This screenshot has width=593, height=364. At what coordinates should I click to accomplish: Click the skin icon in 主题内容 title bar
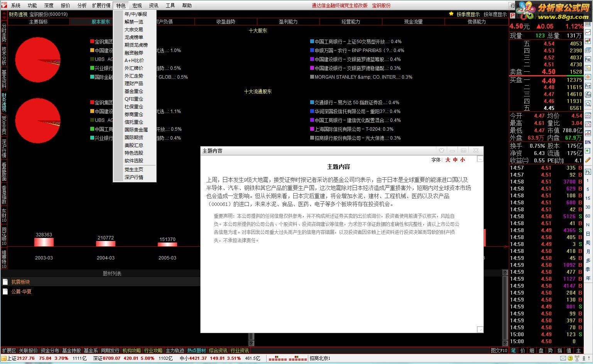click(441, 150)
